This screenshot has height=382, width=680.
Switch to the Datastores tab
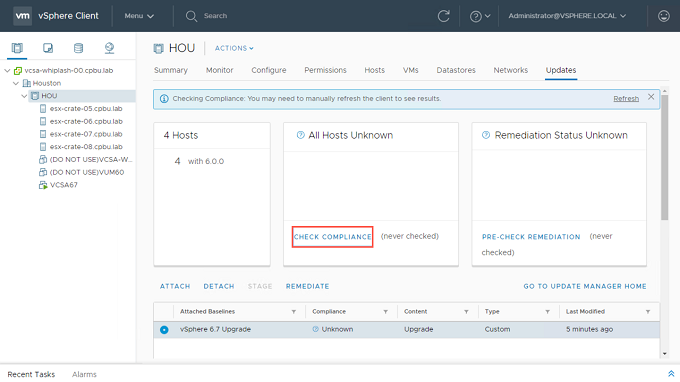tap(456, 70)
